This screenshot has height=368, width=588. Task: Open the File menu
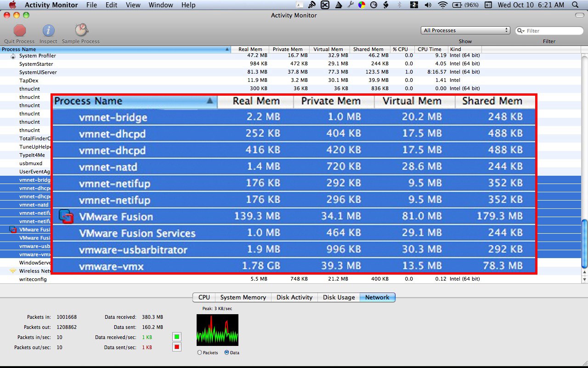(91, 5)
